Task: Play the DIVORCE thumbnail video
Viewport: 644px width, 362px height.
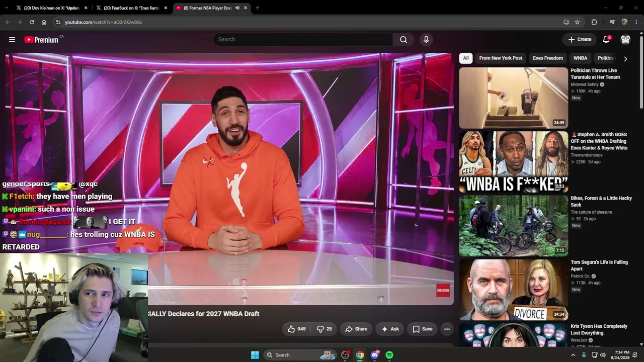Action: [513, 290]
